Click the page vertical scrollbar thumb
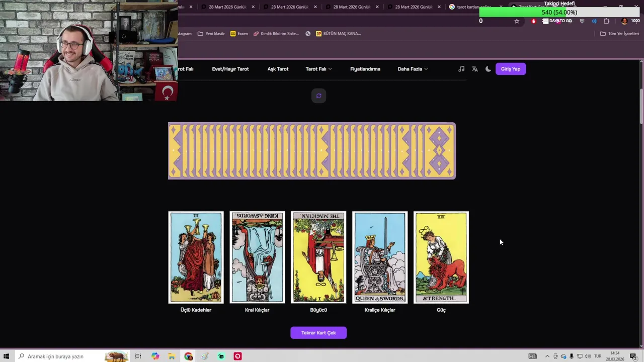This screenshot has height=362, width=644. pyautogui.click(x=641, y=106)
